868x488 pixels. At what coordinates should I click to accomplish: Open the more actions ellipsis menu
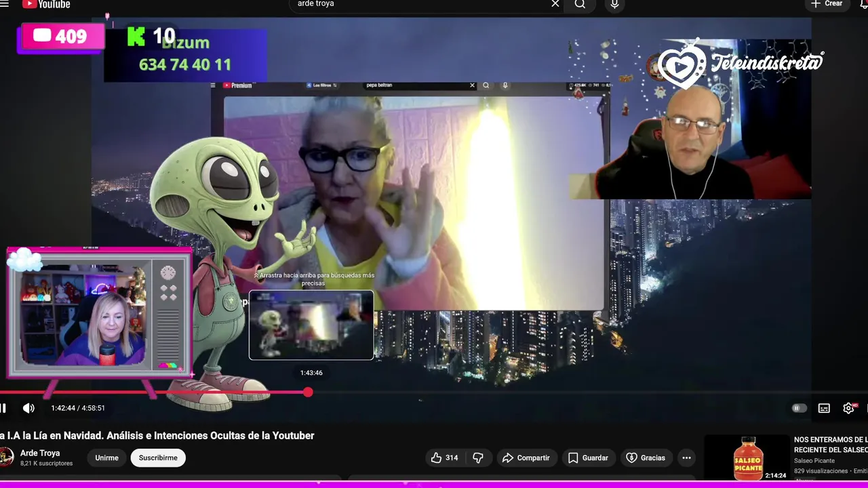click(686, 457)
